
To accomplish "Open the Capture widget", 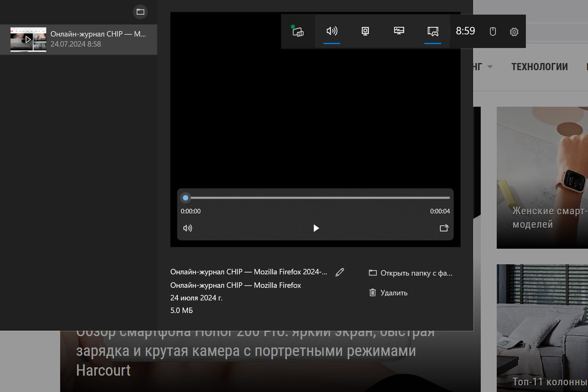I will coord(365,31).
